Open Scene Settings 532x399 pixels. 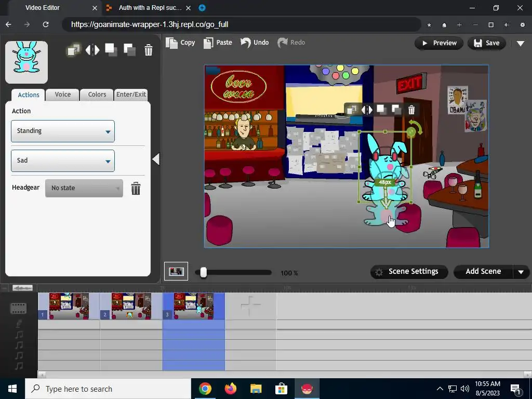point(409,272)
